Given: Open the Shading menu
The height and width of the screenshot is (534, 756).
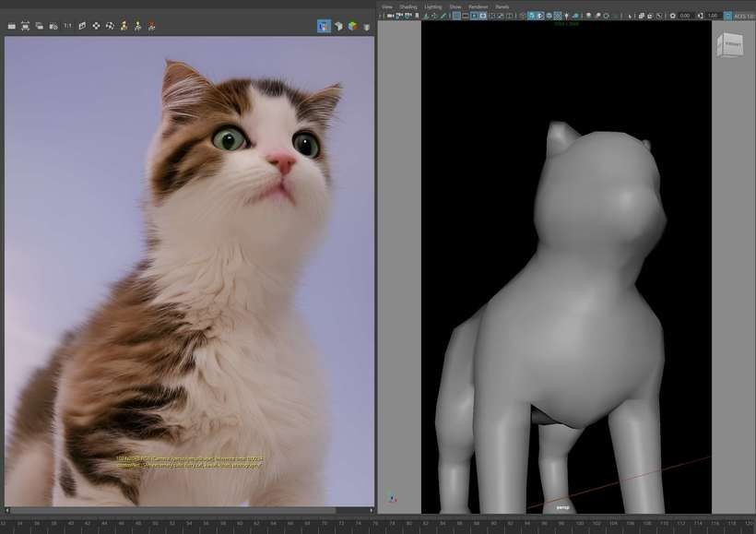Looking at the screenshot, I should tap(408, 6).
